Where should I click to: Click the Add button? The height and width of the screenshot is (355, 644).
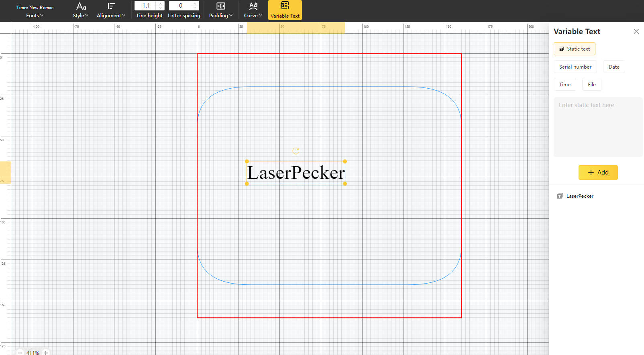tap(598, 172)
